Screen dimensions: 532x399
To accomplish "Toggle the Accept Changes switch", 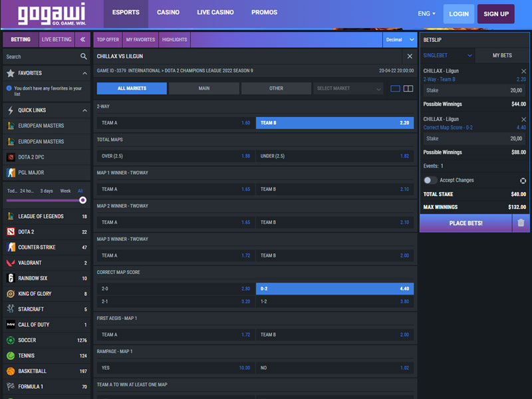I will tap(430, 180).
